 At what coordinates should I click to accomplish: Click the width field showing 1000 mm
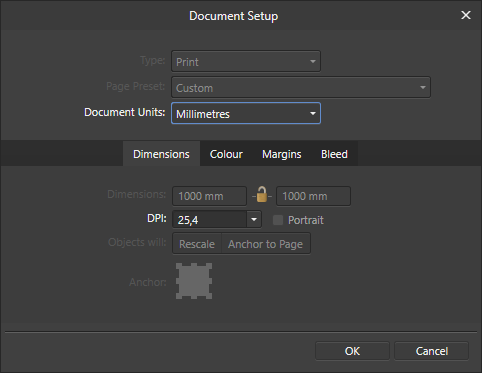209,196
